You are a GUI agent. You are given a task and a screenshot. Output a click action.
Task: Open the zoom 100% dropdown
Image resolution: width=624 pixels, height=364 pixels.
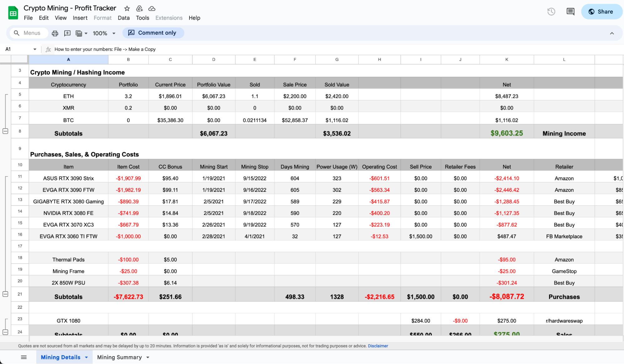pos(104,33)
